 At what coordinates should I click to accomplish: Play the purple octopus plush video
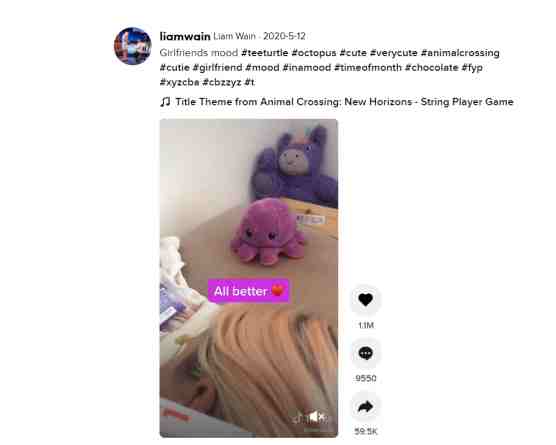click(249, 278)
